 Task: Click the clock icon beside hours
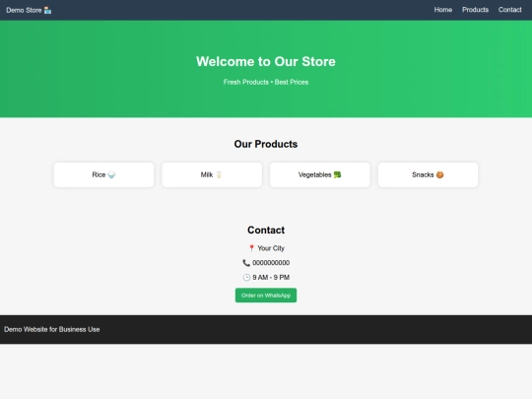click(246, 278)
